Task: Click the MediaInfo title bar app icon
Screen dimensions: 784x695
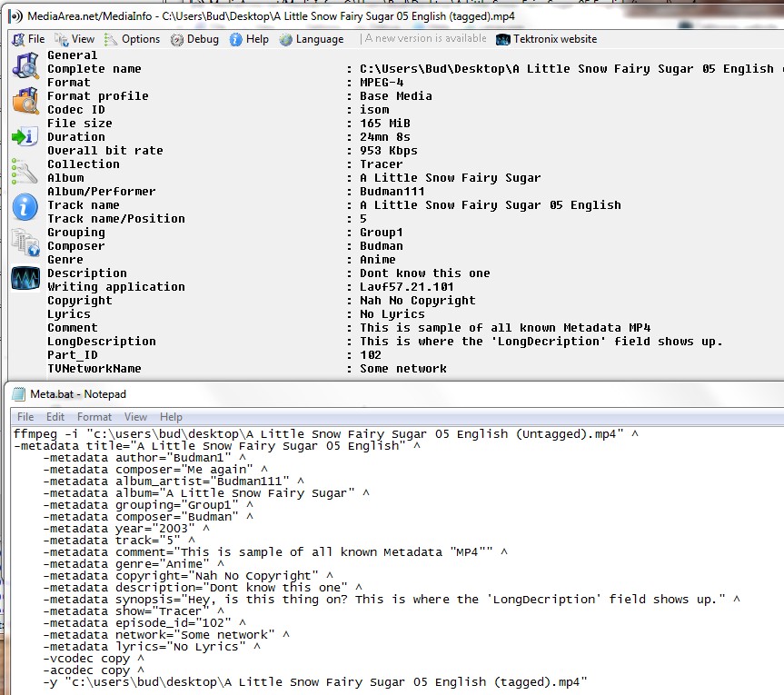Action: click(x=16, y=16)
